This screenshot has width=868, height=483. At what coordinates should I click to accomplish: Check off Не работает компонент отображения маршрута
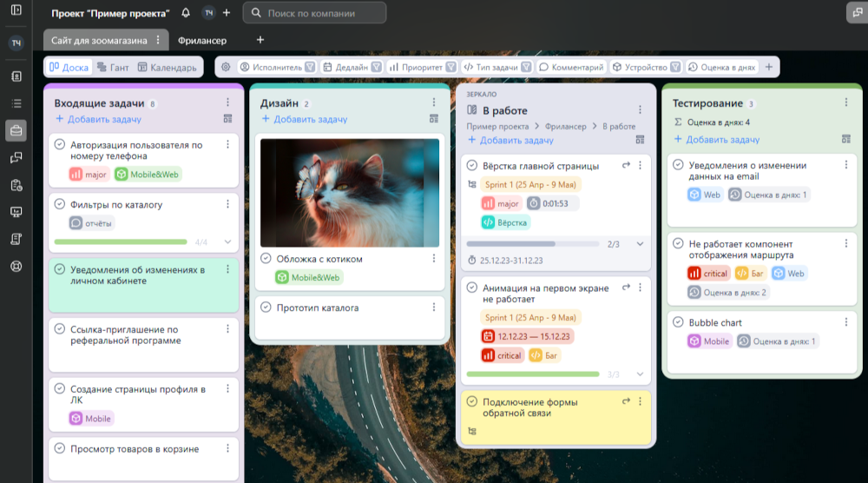point(678,243)
